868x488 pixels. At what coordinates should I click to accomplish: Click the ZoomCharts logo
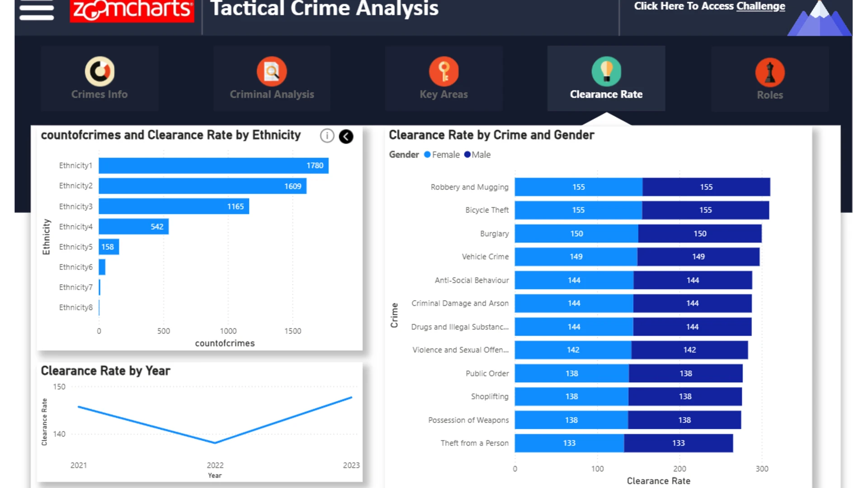pyautogui.click(x=132, y=10)
